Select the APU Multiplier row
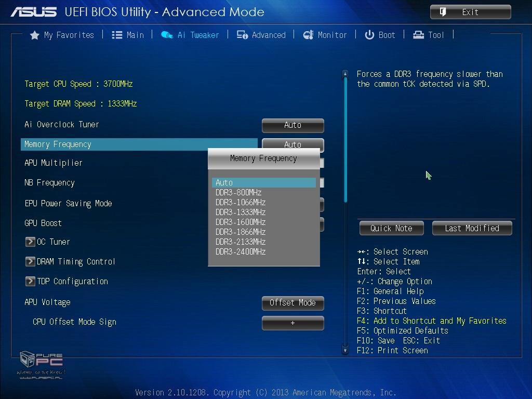The width and height of the screenshot is (532, 399). 54,163
